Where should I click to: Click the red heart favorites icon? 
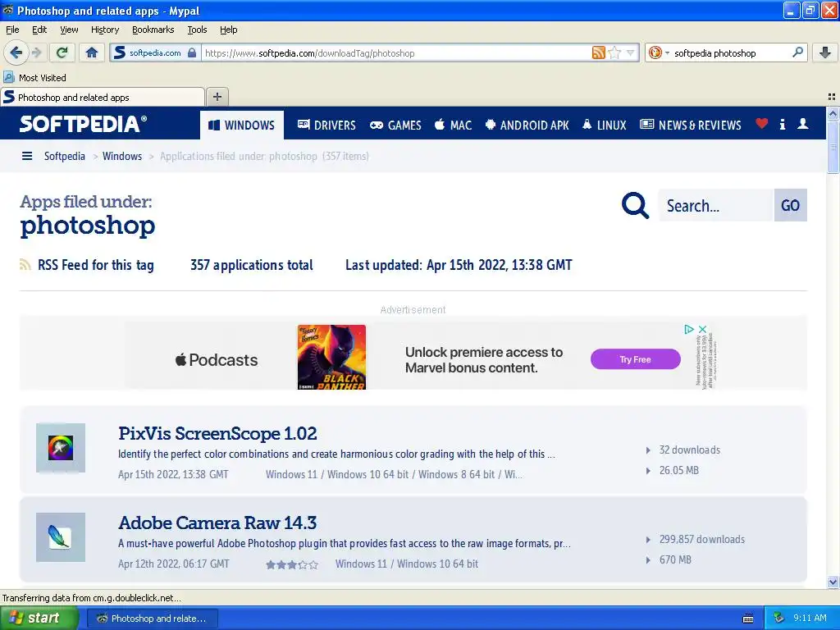(761, 124)
